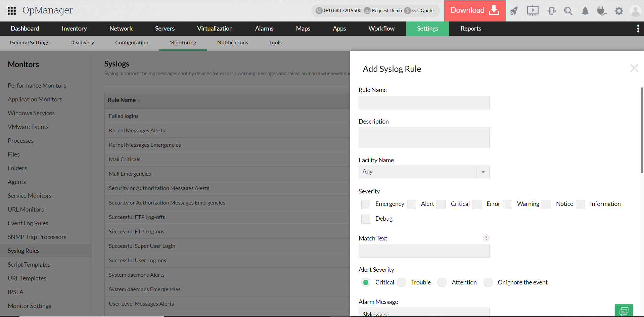Click the support headset icon

[551, 11]
